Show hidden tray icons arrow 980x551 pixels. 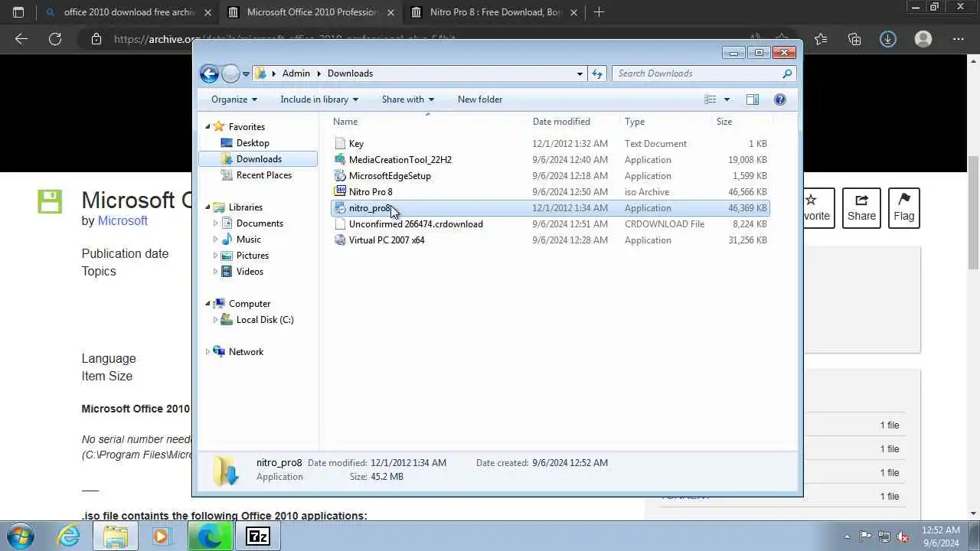(847, 536)
